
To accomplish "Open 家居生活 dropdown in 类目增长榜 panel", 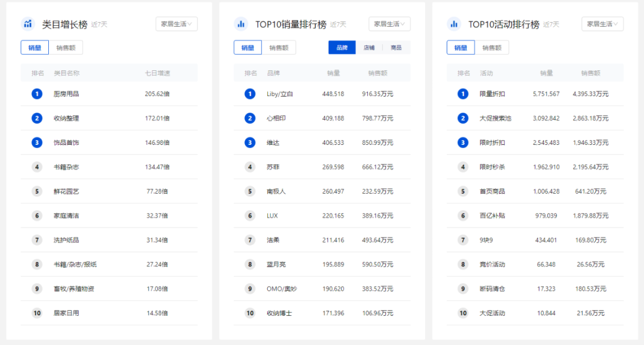I will coord(176,24).
